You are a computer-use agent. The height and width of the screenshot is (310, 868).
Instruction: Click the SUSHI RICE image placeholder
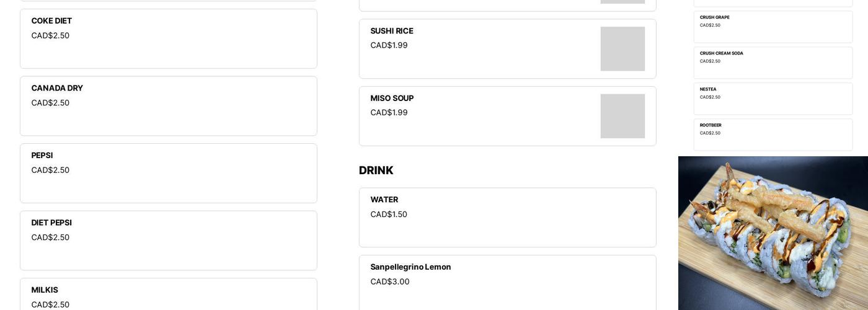point(622,49)
